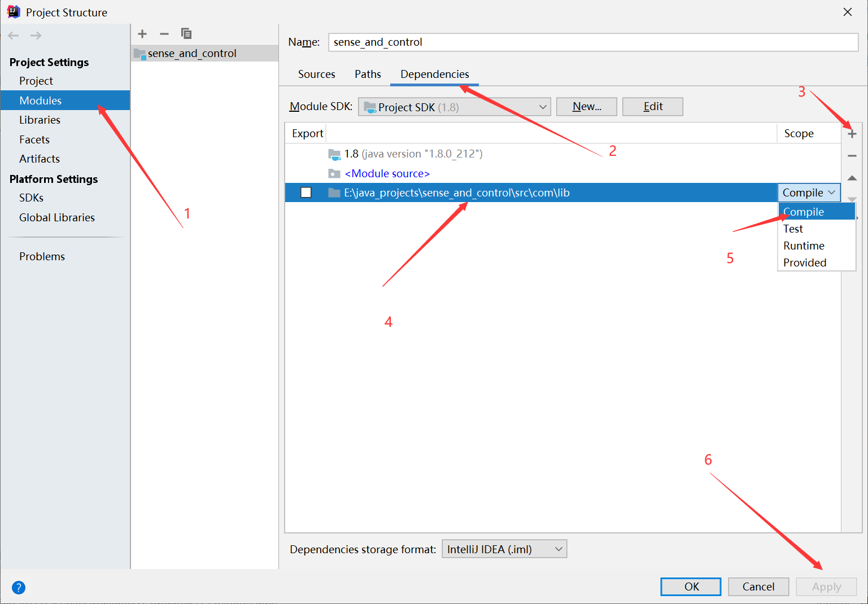The width and height of the screenshot is (868, 604).
Task: Remove dependency with the minus icon
Action: click(852, 156)
